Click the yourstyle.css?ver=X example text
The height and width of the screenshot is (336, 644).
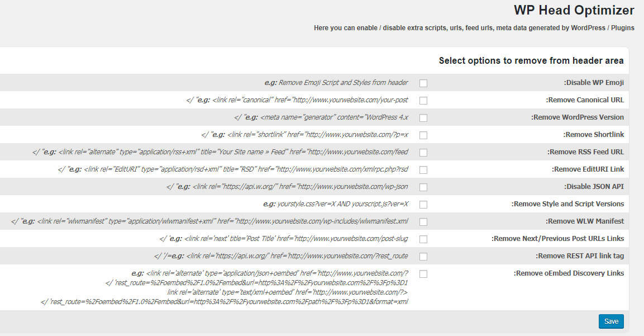coord(336,204)
